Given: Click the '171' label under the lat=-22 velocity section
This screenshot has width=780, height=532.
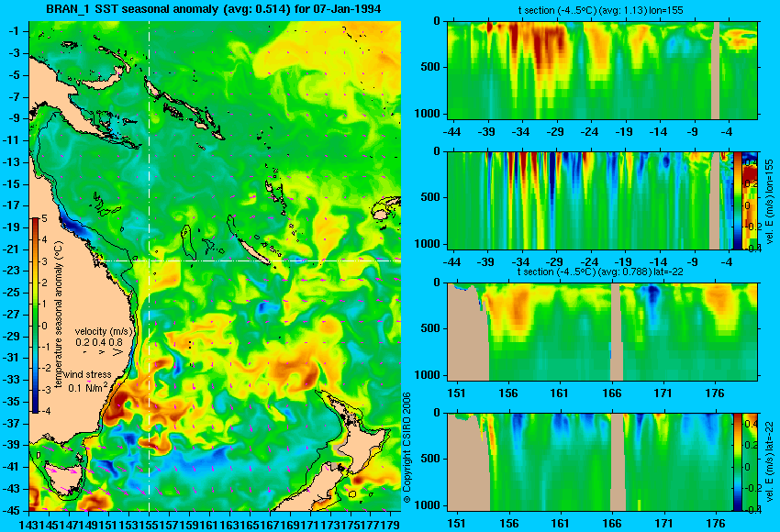Looking at the screenshot, I should click(x=663, y=524).
